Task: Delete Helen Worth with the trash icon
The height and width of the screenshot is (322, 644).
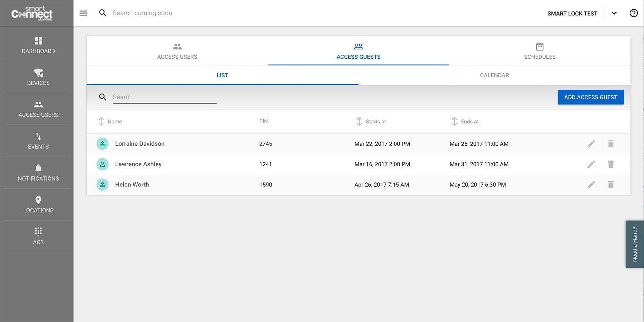Action: coord(611,185)
